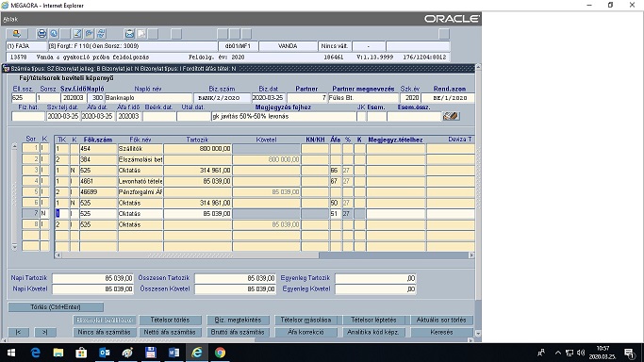This screenshot has width=644, height=362.
Task: Click the Megjegyzés fejhez field with 'gk javítás'
Action: [x=284, y=117]
